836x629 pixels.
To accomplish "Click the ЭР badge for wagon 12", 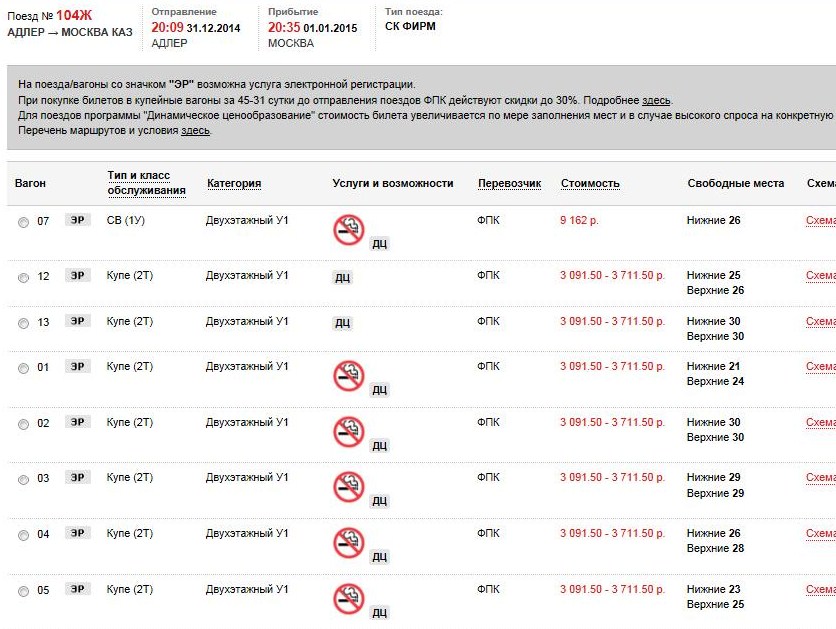I will point(77,275).
